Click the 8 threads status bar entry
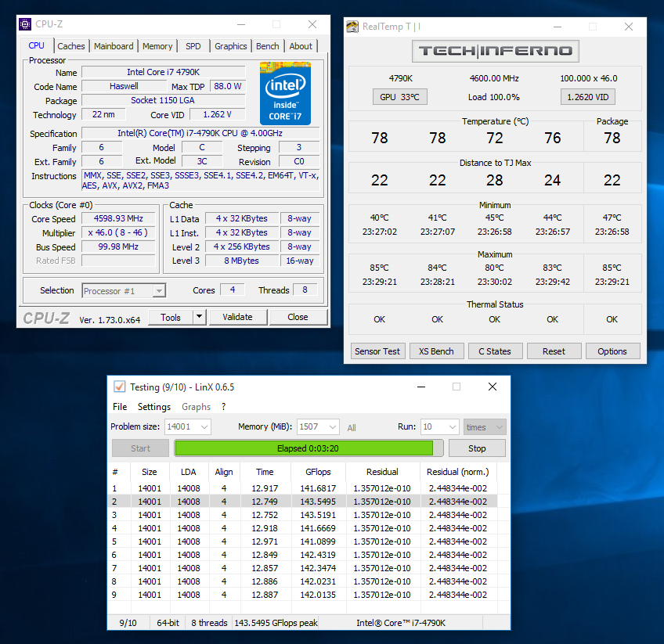This screenshot has width=664, height=644. click(209, 623)
